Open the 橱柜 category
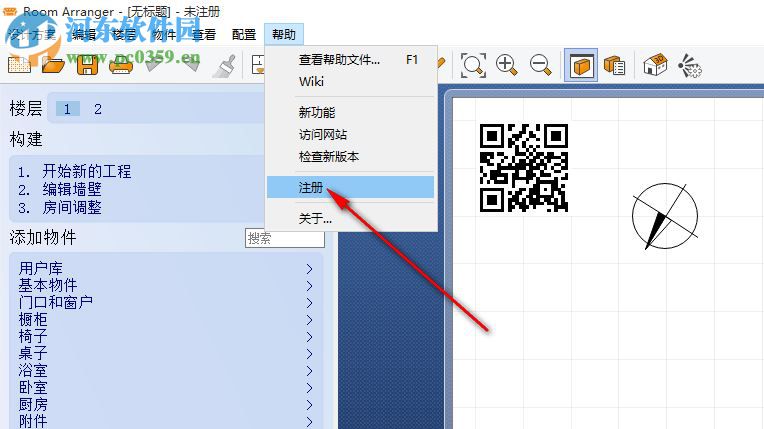Image resolution: width=764 pixels, height=429 pixels. click(x=33, y=319)
